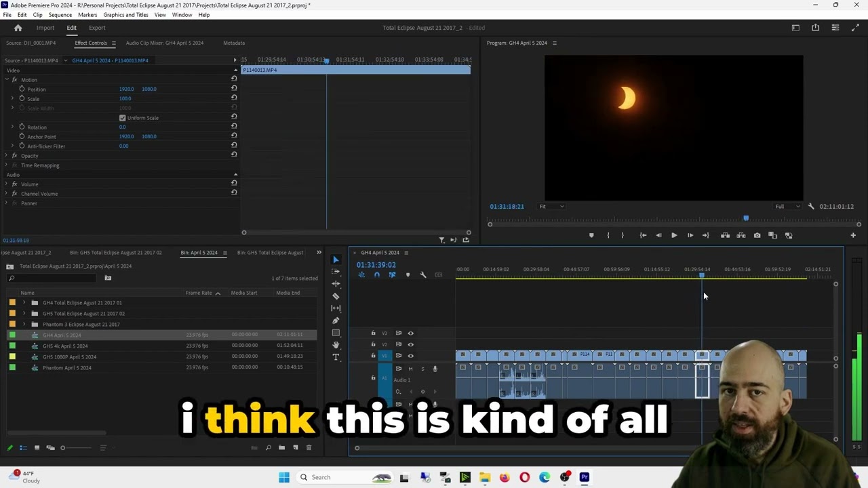The width and height of the screenshot is (868, 488).
Task: Reset the Position parameter
Action: 234,89
